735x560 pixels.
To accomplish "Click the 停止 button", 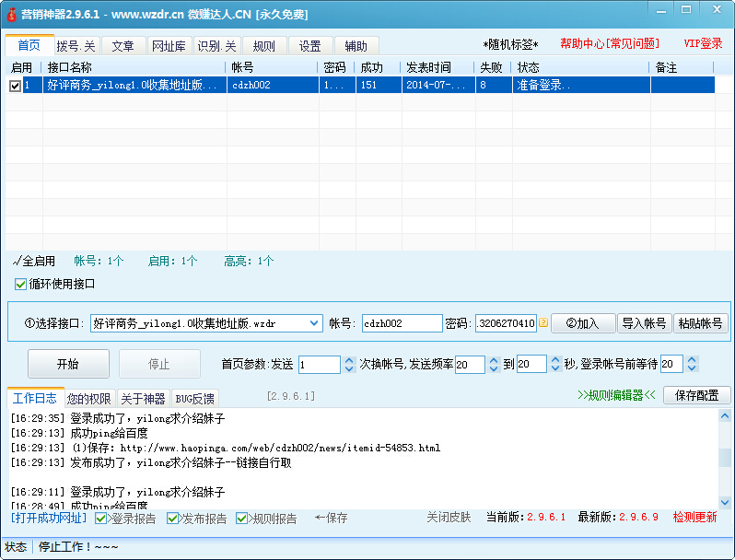I will click(x=159, y=364).
